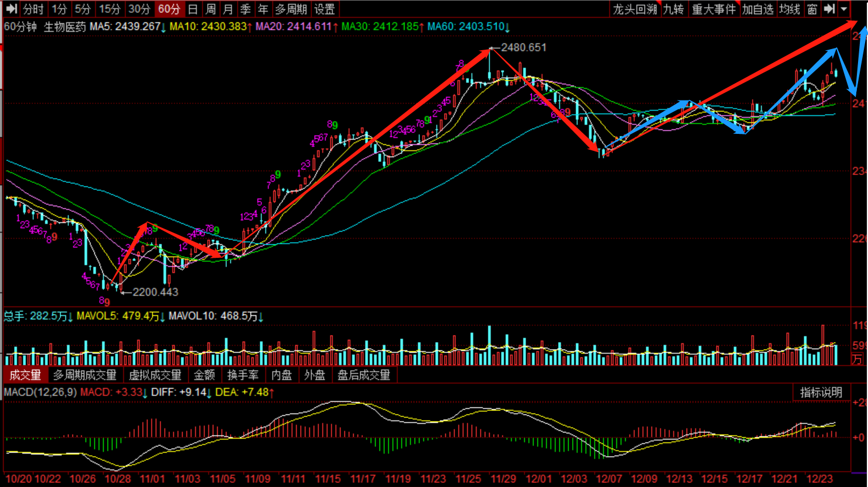The width and height of the screenshot is (868, 487).
Task: Click the MA10: 2430.383 label
Action: point(211,26)
